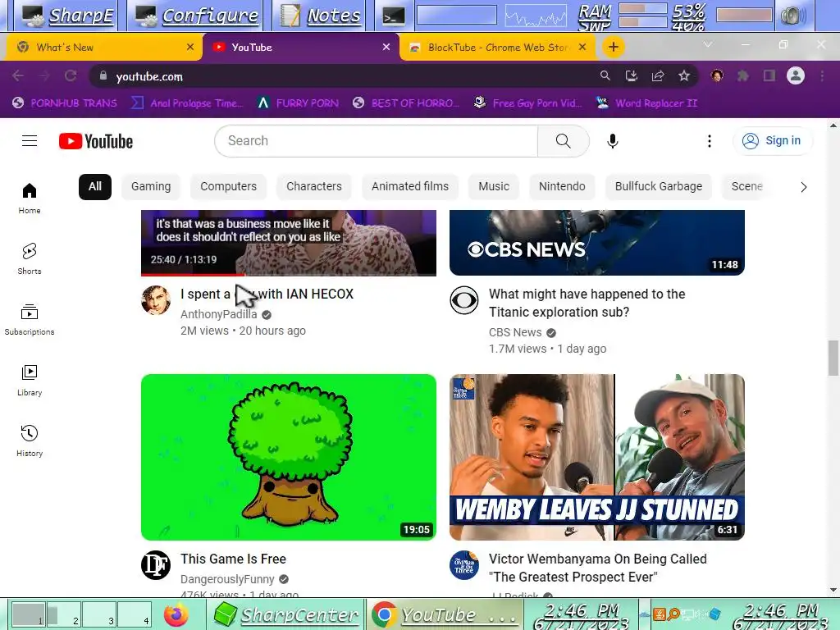The width and height of the screenshot is (840, 630).
Task: Close the What's New tab
Action: click(x=190, y=47)
